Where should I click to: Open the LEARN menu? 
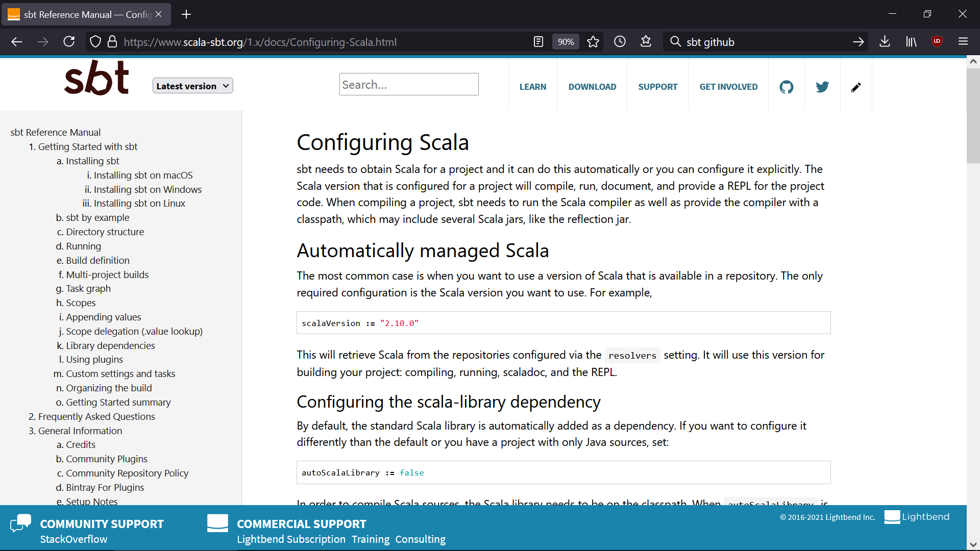(533, 87)
